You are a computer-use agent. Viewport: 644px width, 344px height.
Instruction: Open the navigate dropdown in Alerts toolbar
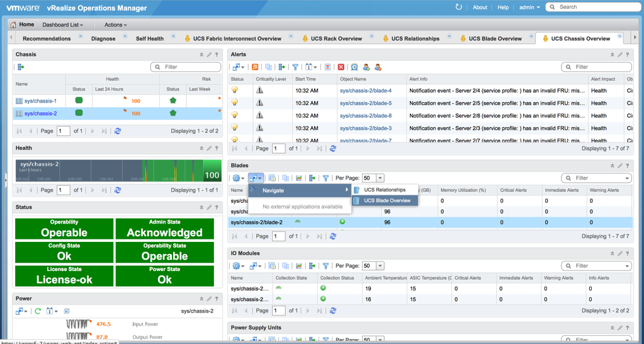pos(239,67)
